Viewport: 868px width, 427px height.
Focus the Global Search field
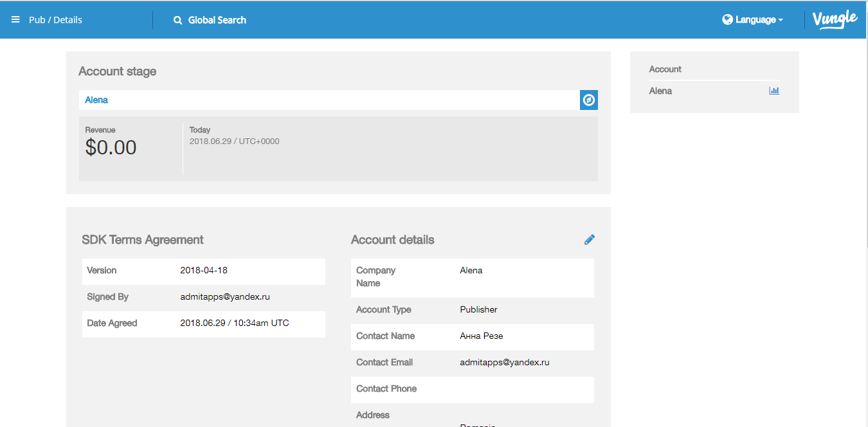(217, 20)
